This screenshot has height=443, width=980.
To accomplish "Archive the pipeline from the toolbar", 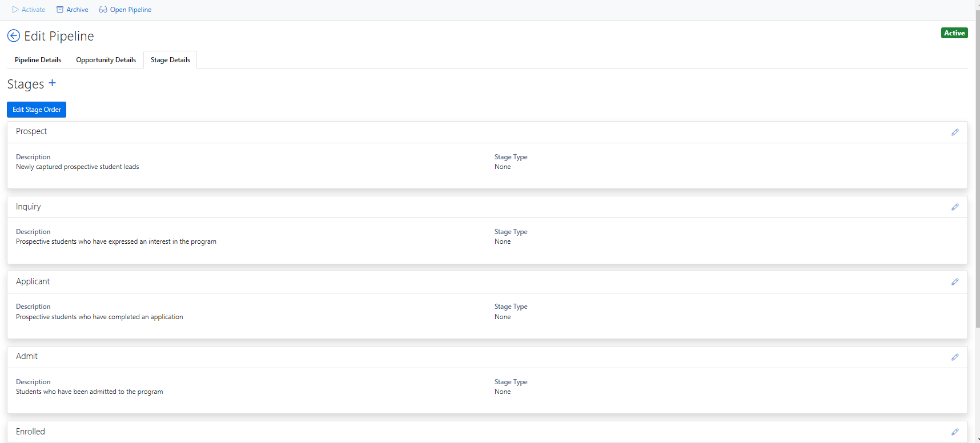I will coord(76,9).
